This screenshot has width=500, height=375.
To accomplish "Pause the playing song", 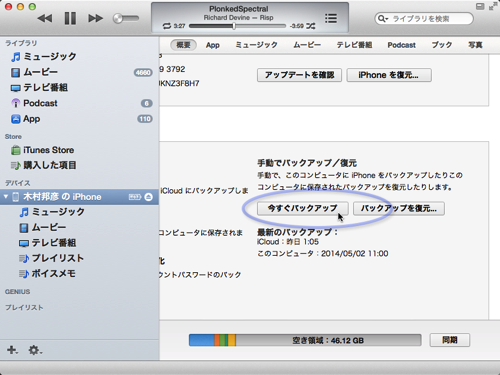I will [70, 18].
